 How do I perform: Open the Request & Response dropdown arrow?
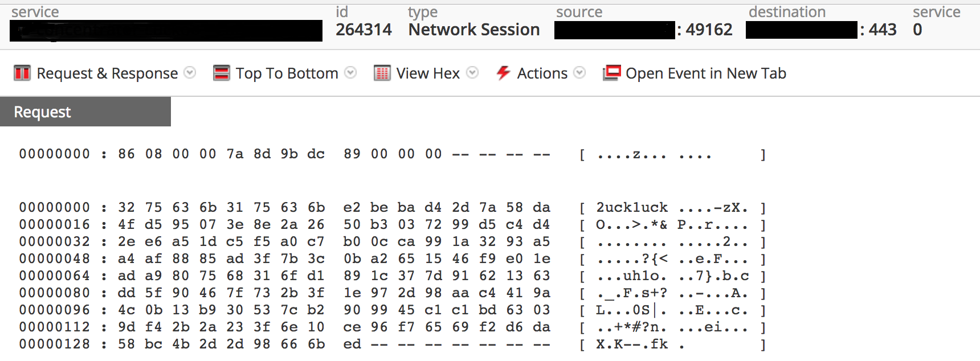pyautogui.click(x=190, y=73)
